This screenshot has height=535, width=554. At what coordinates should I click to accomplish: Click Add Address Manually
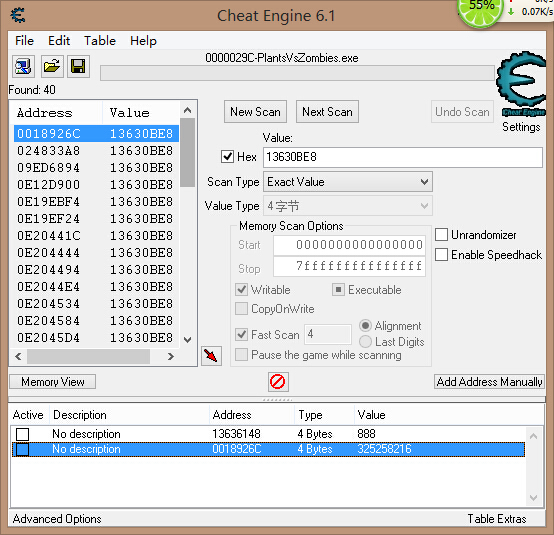click(x=489, y=382)
